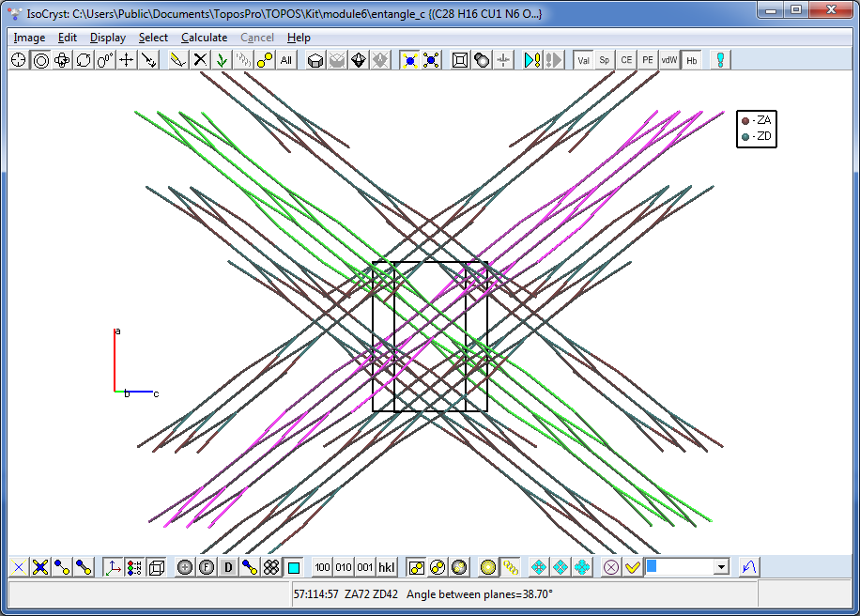The width and height of the screenshot is (860, 616).
Task: Open the Calculate menu
Action: [204, 38]
